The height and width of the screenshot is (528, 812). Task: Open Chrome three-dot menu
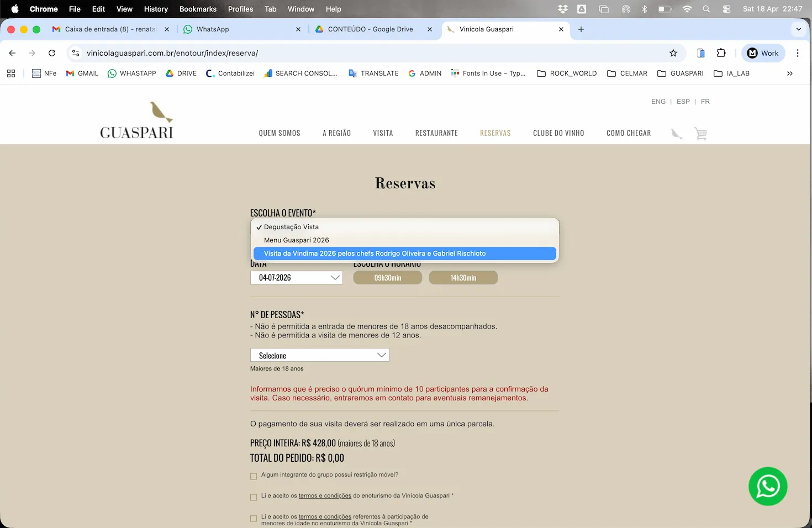click(797, 53)
